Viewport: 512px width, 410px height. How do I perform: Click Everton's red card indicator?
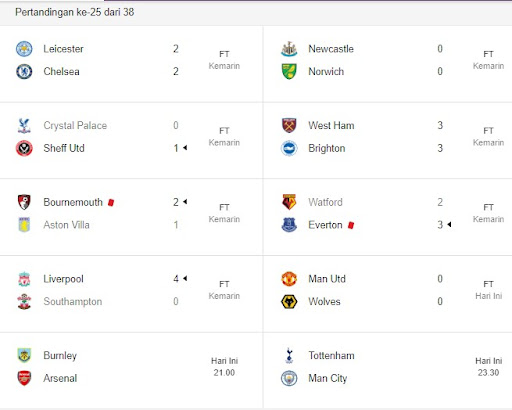[351, 225]
